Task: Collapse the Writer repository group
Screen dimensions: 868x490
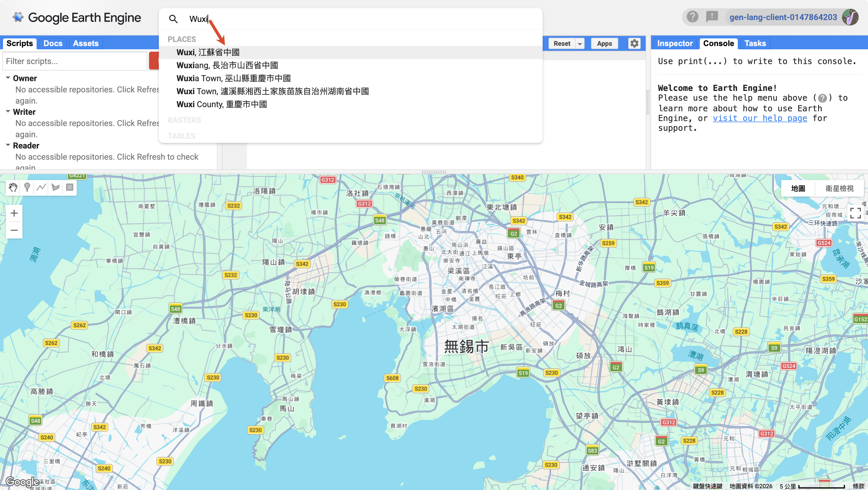Action: [x=8, y=112]
